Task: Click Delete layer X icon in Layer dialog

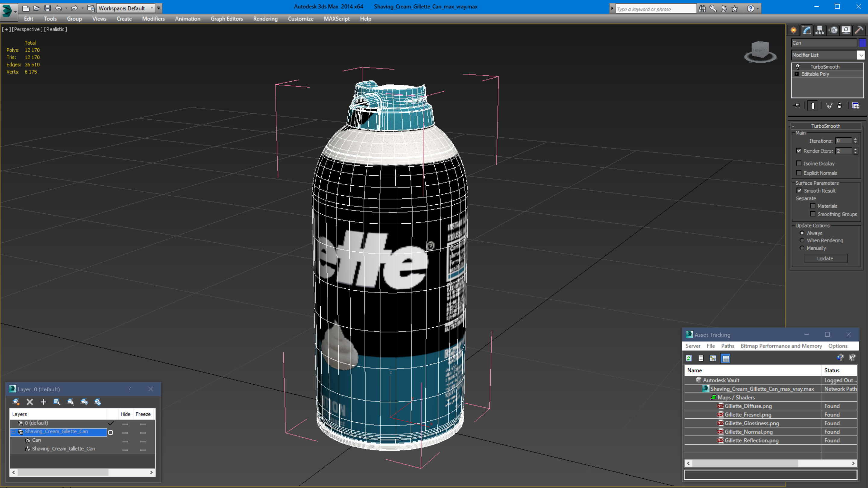Action: (30, 402)
